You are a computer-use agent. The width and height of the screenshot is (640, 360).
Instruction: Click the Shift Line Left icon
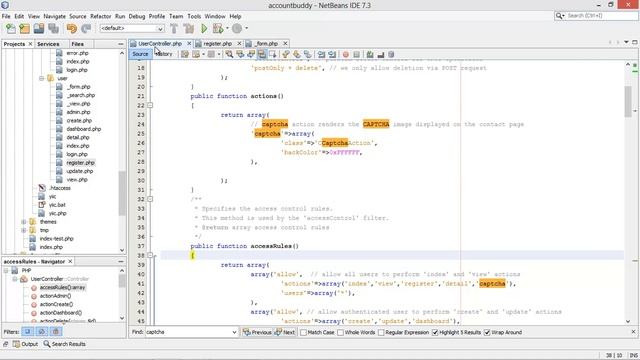[x=322, y=54]
